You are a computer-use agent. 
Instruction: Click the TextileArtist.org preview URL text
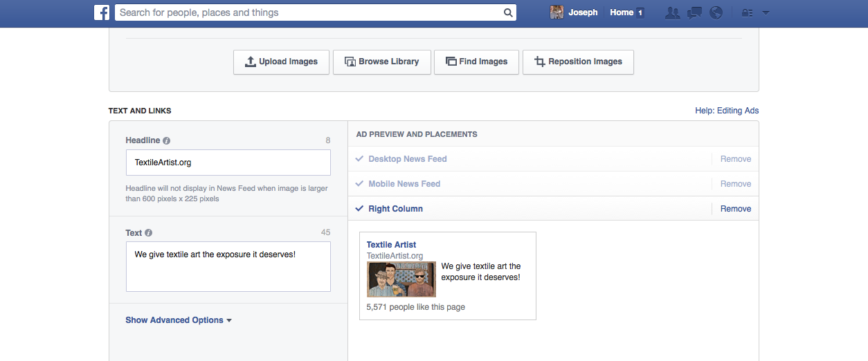point(395,256)
